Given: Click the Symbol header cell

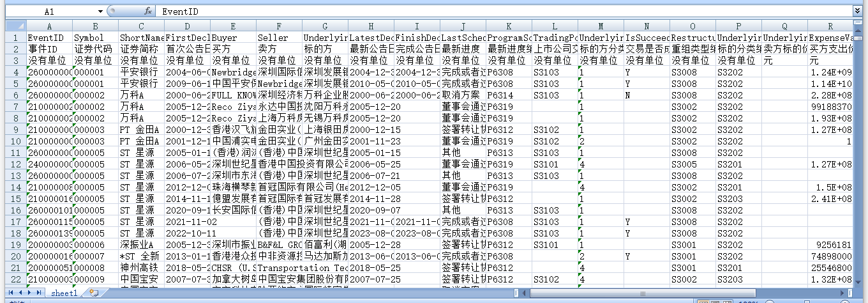Looking at the screenshot, I should 95,38.
